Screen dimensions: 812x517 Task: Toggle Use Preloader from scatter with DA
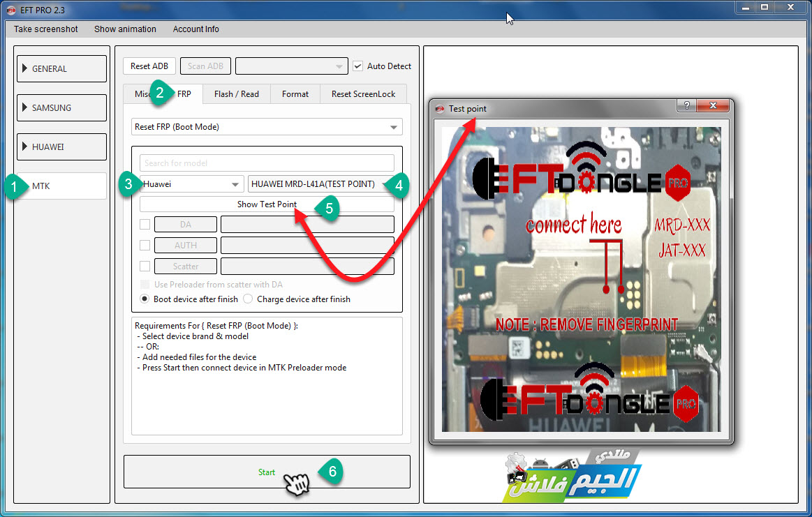pos(145,285)
